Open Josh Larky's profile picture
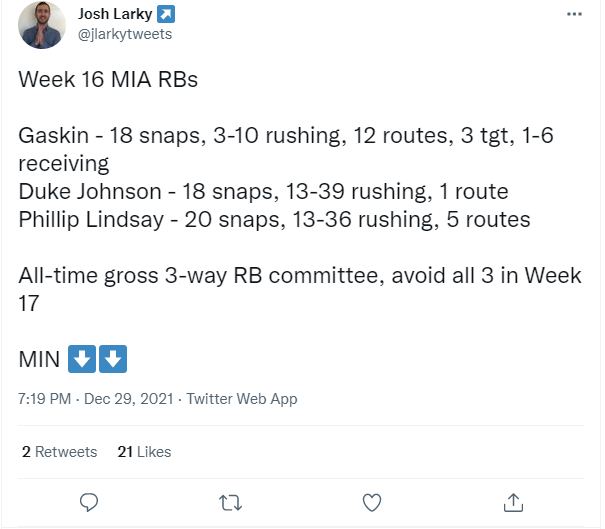The width and height of the screenshot is (605, 529). (42, 25)
